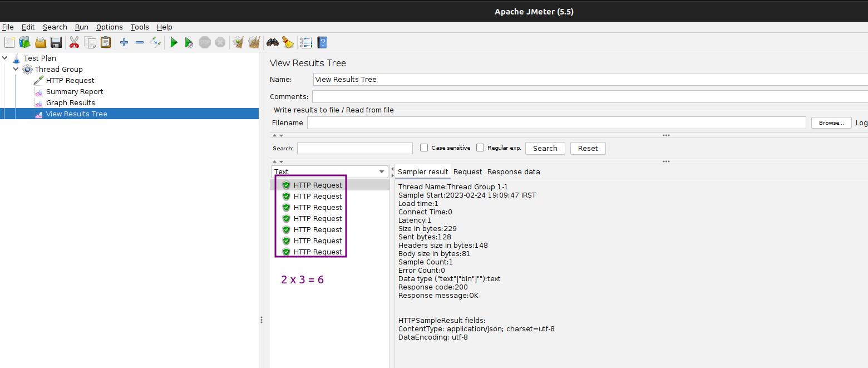The image size is (868, 368).
Task: Click the Cut scissors icon
Action: (74, 42)
